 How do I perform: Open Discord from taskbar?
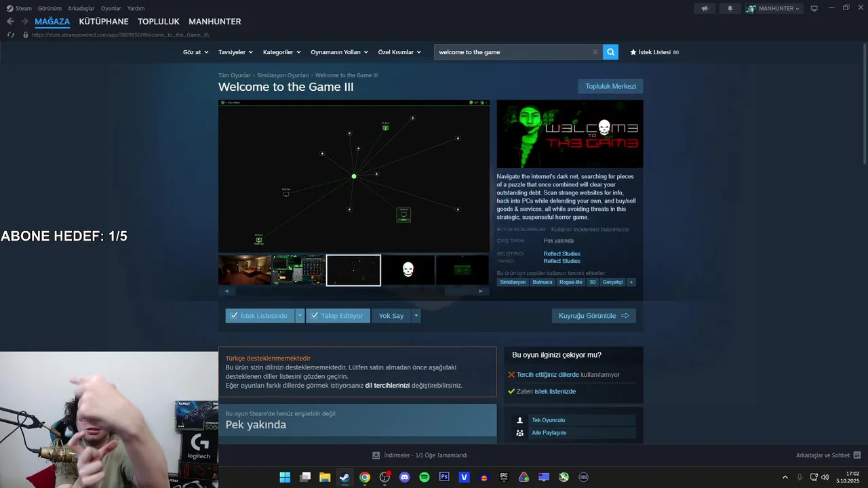tap(405, 477)
